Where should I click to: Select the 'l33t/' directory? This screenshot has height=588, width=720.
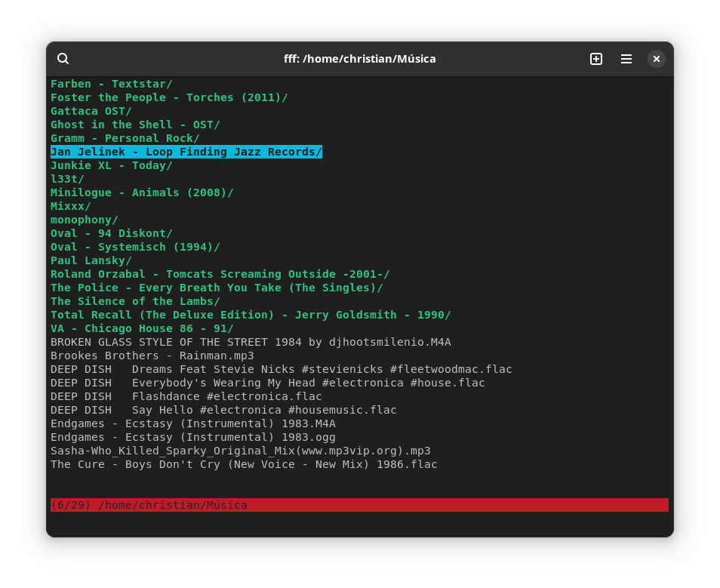67,179
